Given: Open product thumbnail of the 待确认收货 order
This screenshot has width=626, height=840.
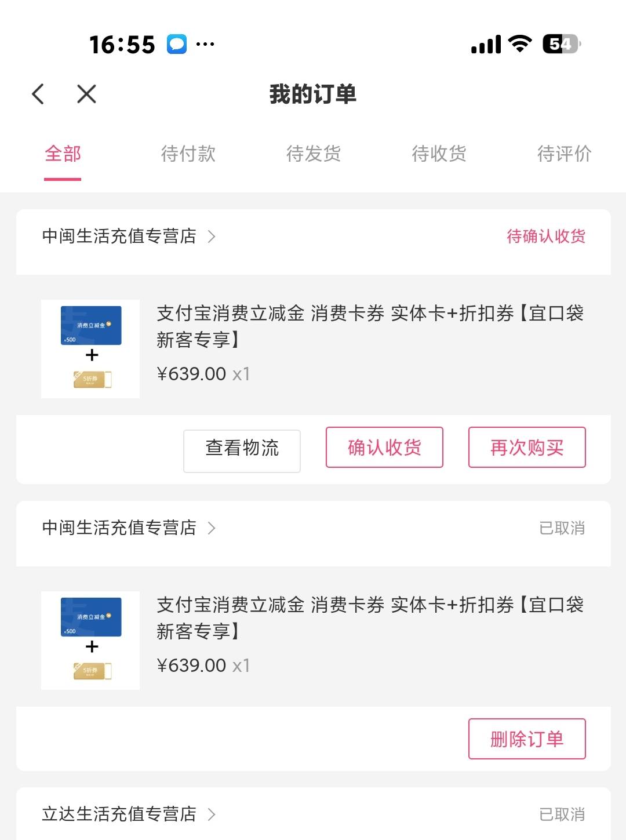Looking at the screenshot, I should 90,349.
